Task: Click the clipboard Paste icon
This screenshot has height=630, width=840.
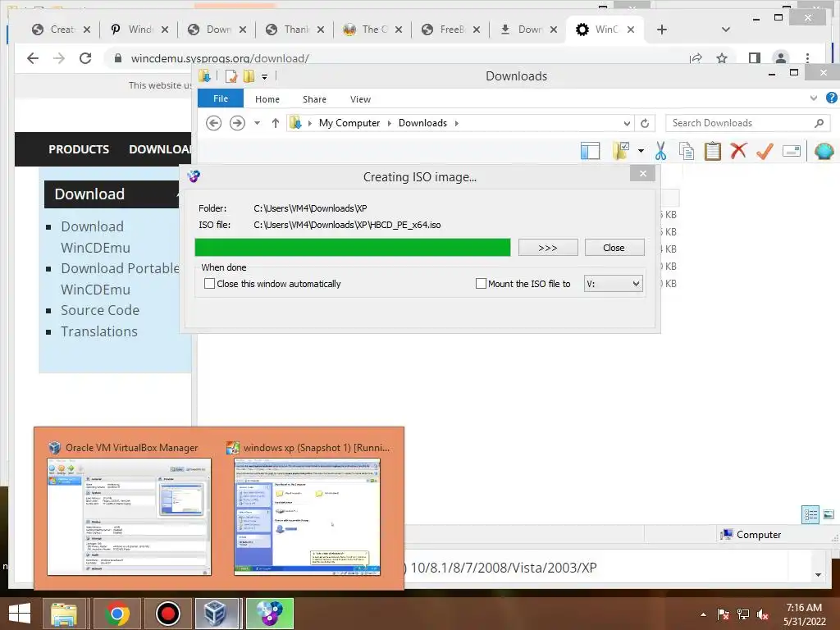Action: [x=713, y=151]
